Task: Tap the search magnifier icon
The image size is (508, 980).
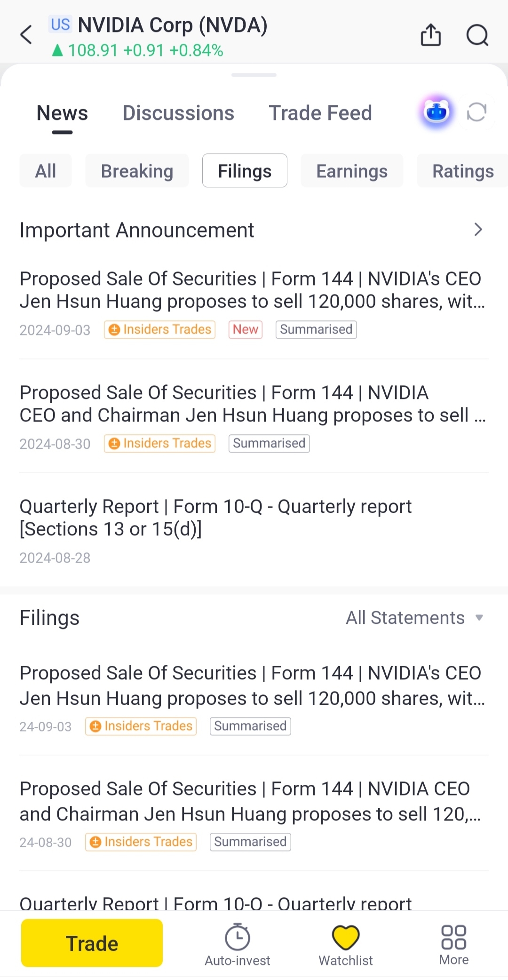Action: (477, 35)
